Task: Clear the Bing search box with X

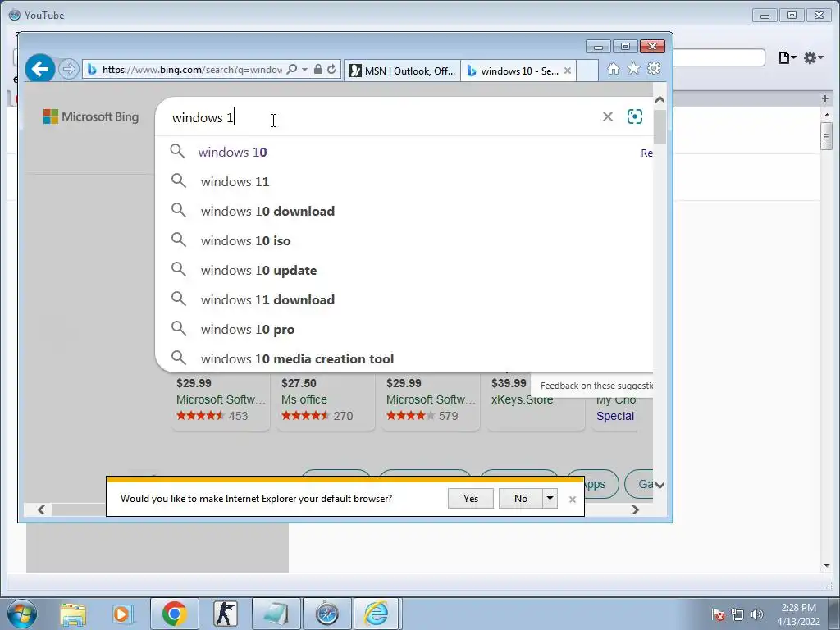Action: coord(608,116)
